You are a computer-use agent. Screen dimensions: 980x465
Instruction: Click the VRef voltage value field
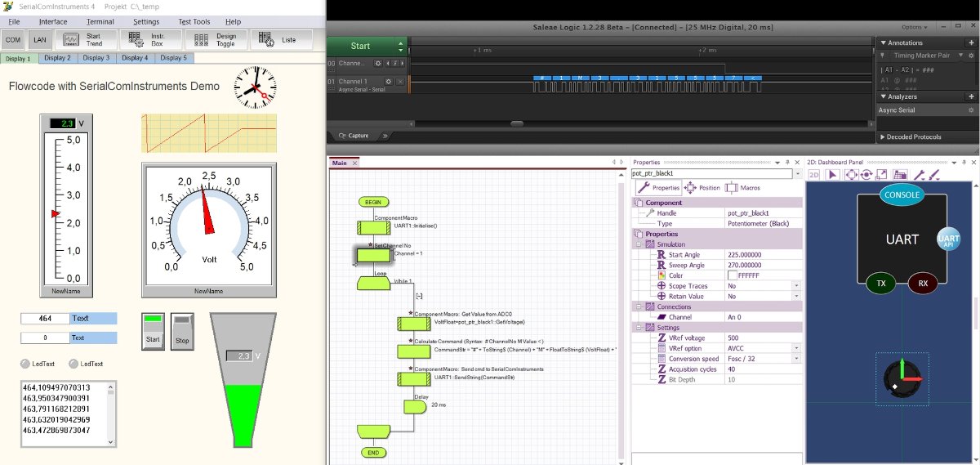(x=759, y=338)
